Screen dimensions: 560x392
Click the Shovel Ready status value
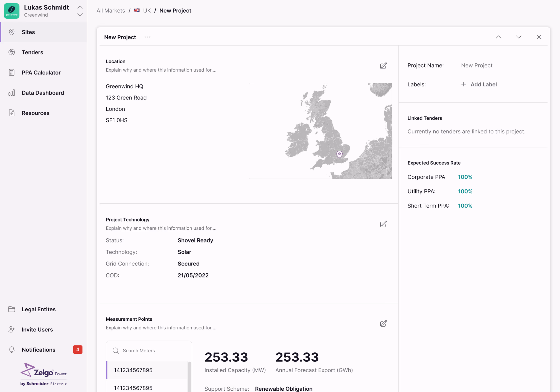click(195, 240)
